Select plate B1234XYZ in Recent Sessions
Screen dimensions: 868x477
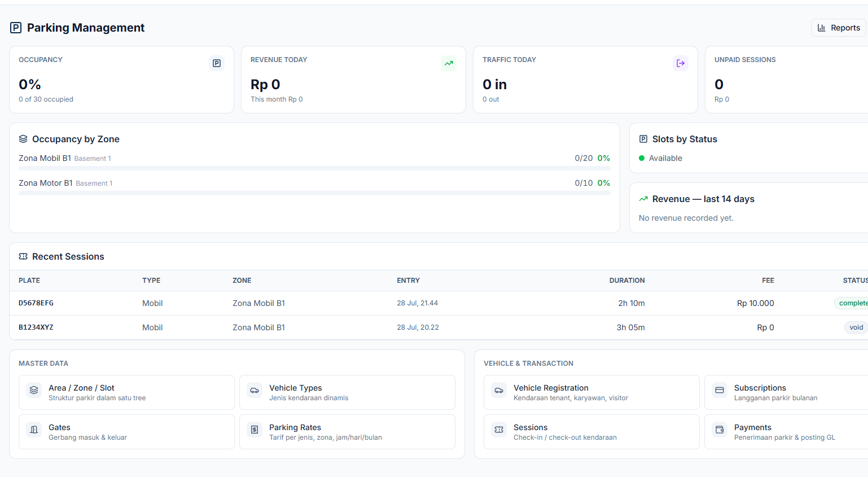pos(36,327)
